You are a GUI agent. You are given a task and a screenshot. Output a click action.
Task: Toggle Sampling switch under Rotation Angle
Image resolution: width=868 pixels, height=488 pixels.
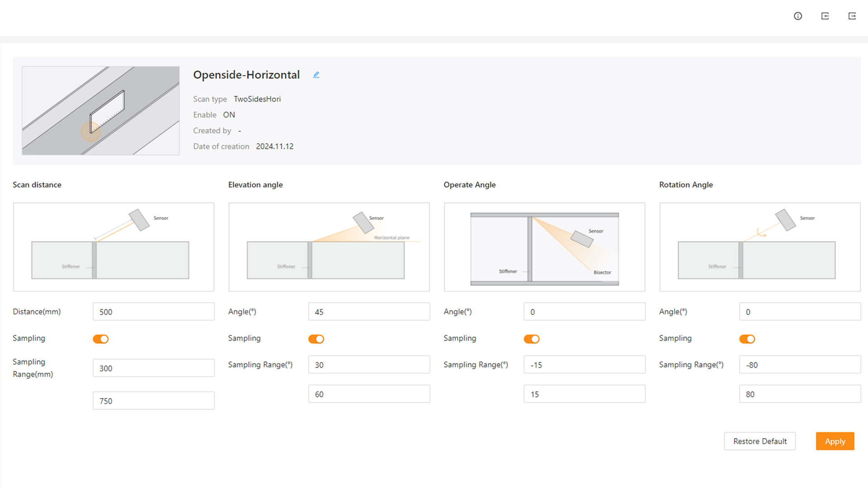(747, 339)
